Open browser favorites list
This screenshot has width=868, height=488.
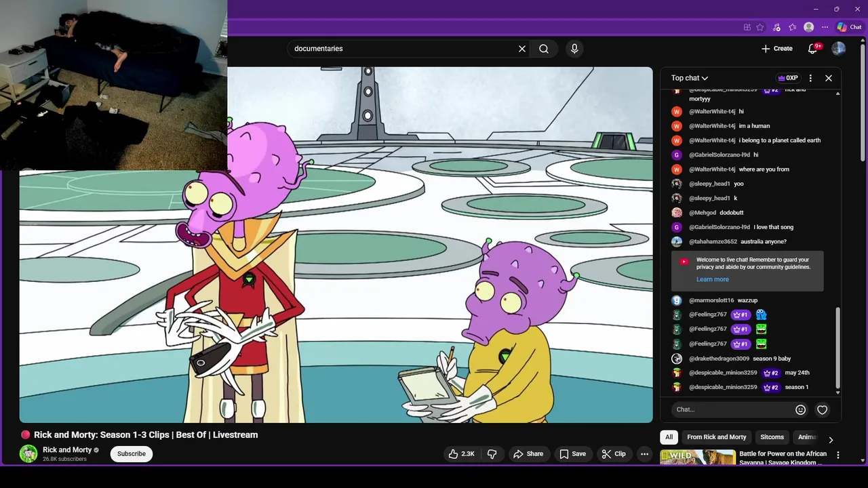793,27
